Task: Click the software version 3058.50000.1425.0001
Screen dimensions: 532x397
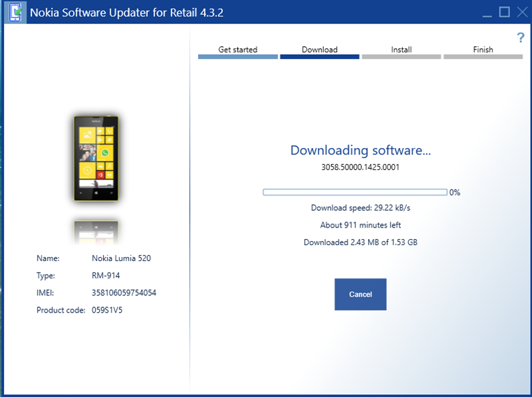Action: (360, 167)
